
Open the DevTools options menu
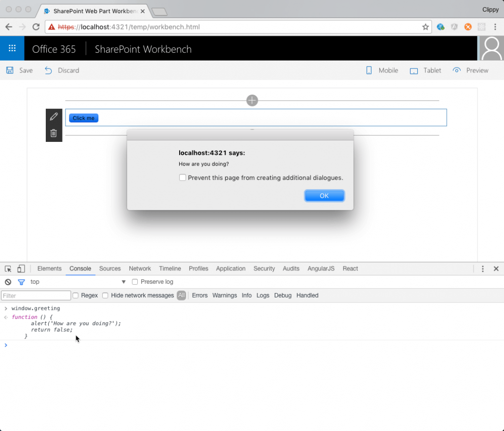(x=483, y=268)
